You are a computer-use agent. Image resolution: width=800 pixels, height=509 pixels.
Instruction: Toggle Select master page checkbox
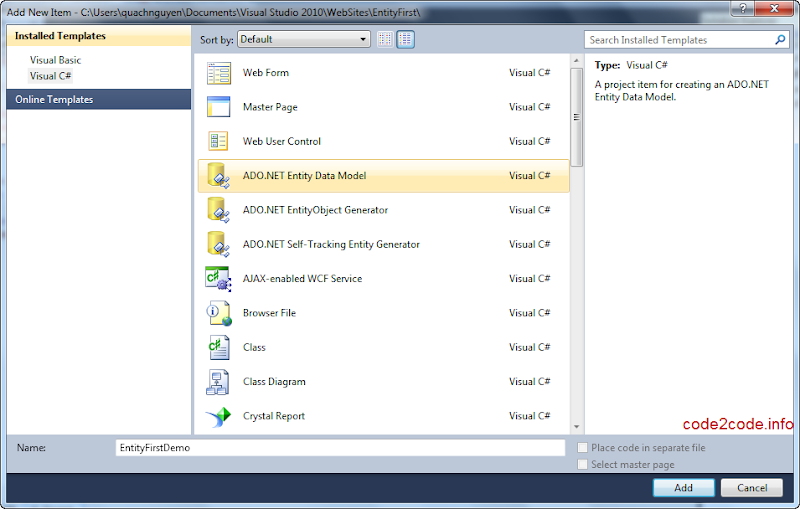(x=583, y=465)
